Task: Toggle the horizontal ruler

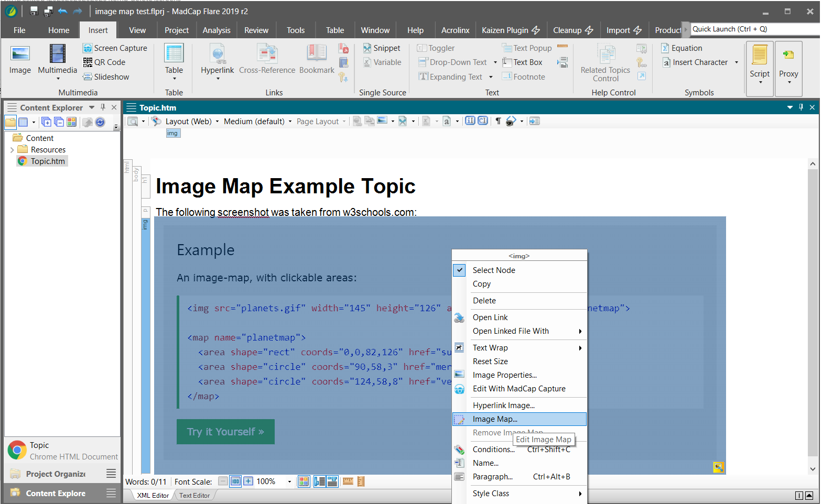Action: pos(348,481)
